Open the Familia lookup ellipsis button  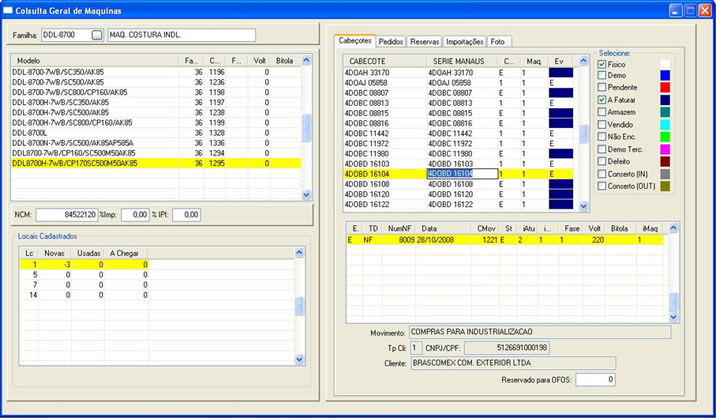tap(96, 35)
